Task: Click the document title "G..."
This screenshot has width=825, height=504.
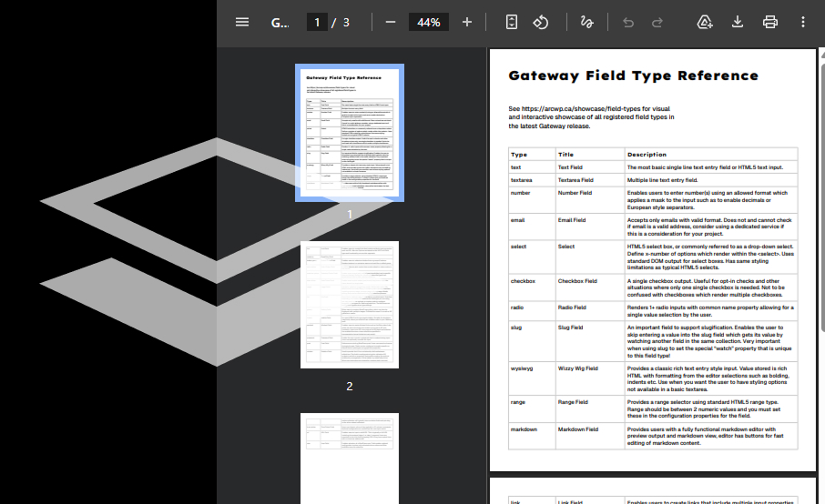Action: click(280, 23)
